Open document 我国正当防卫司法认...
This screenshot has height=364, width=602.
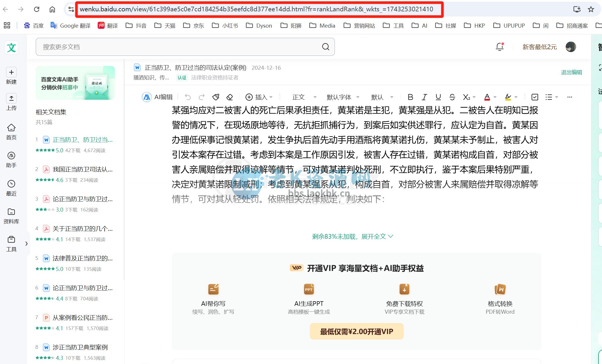83,169
